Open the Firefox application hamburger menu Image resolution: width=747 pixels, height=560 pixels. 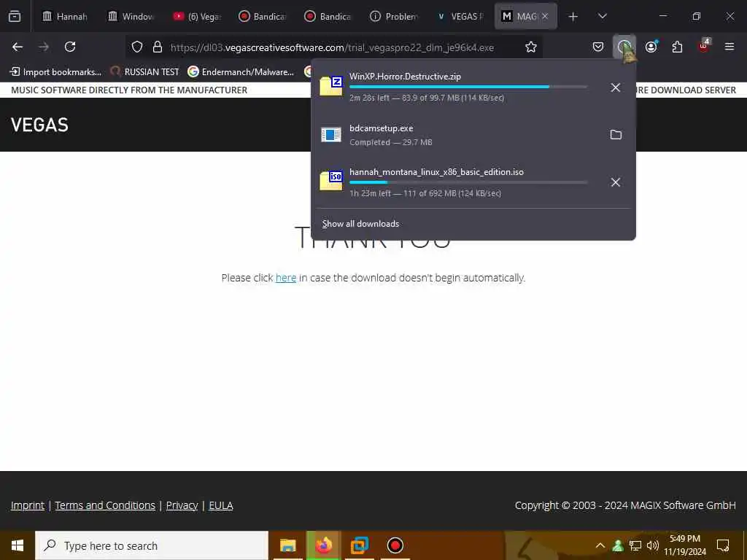coord(729,47)
